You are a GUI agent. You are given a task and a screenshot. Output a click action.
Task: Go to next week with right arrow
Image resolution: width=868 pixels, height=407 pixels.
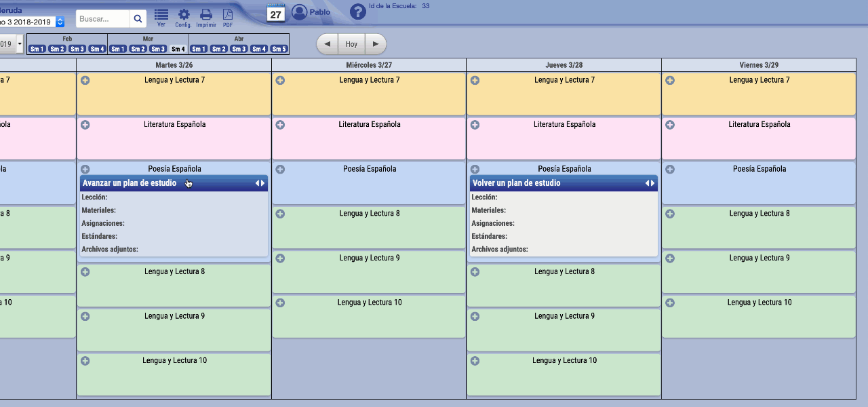(375, 44)
